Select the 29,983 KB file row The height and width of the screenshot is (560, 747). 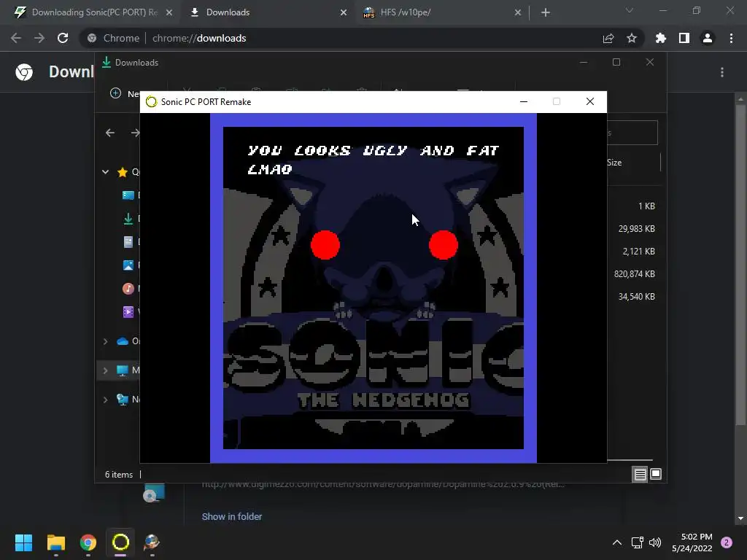pyautogui.click(x=635, y=229)
